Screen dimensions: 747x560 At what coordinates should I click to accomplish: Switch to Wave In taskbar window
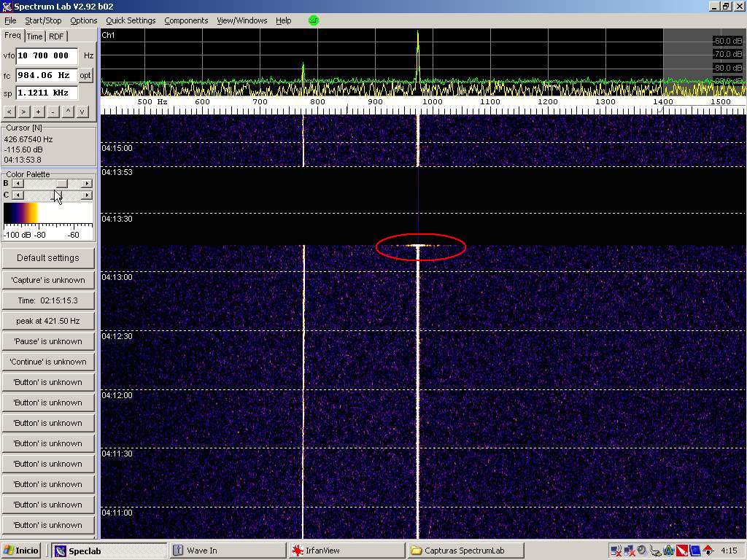point(228,551)
